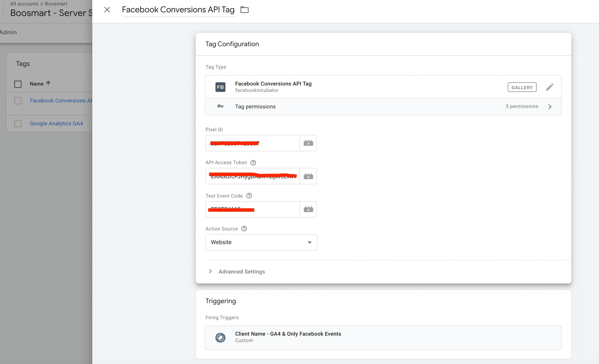Open the Google Analytics GA4 tag link

tap(56, 123)
